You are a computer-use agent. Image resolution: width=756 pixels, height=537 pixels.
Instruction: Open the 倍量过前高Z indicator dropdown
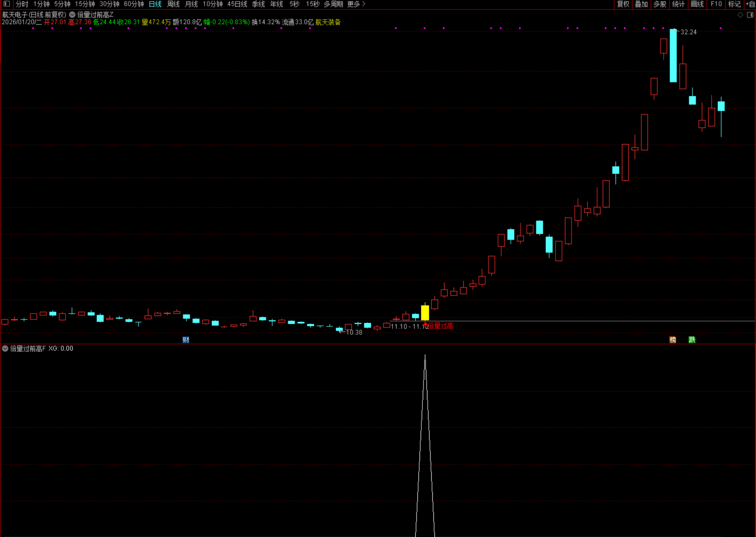point(72,15)
